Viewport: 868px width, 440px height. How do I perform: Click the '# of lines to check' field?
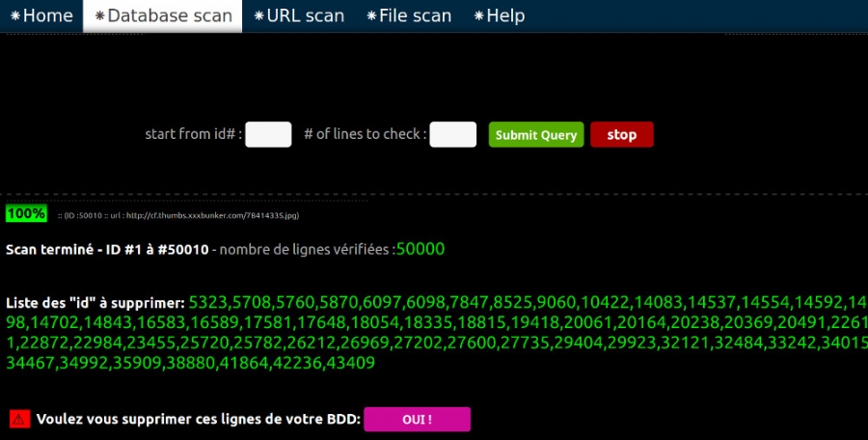tap(452, 134)
